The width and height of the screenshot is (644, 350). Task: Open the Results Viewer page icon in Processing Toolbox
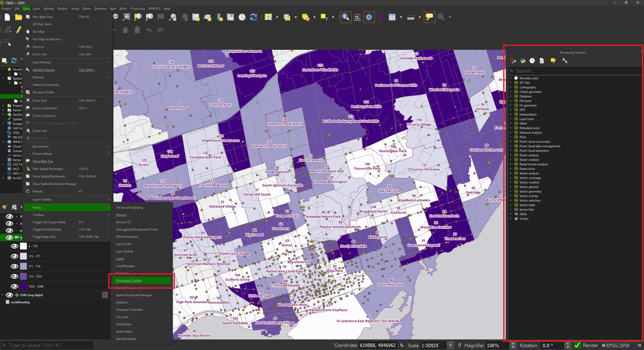[x=542, y=61]
